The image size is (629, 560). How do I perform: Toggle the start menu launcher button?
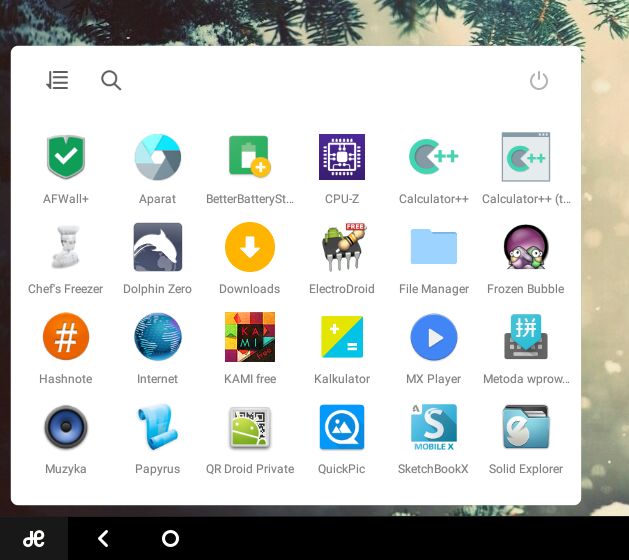coord(34,538)
